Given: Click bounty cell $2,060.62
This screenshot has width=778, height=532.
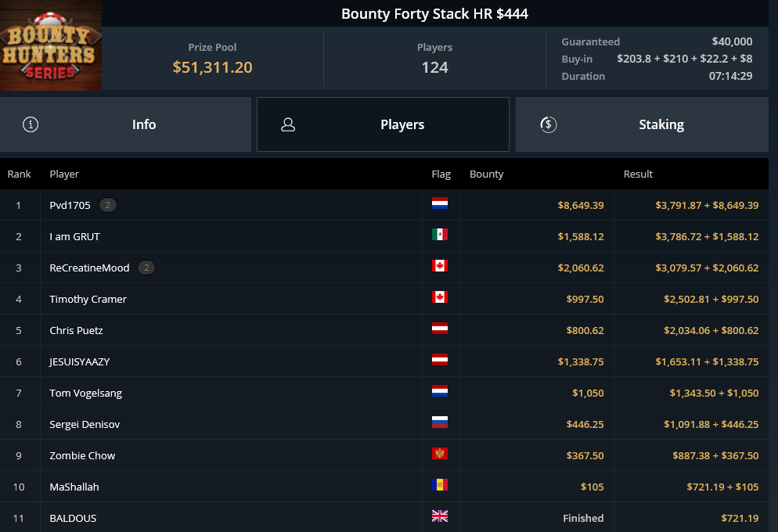Looking at the screenshot, I should pyautogui.click(x=581, y=268).
